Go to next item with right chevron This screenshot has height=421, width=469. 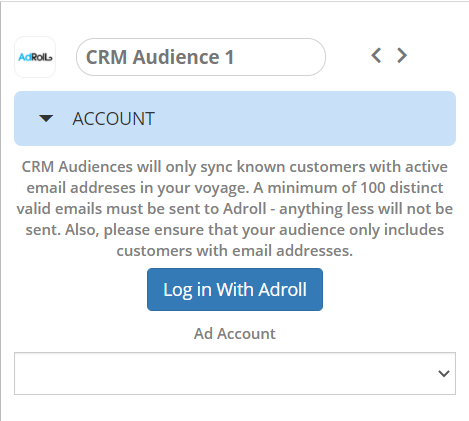click(402, 55)
